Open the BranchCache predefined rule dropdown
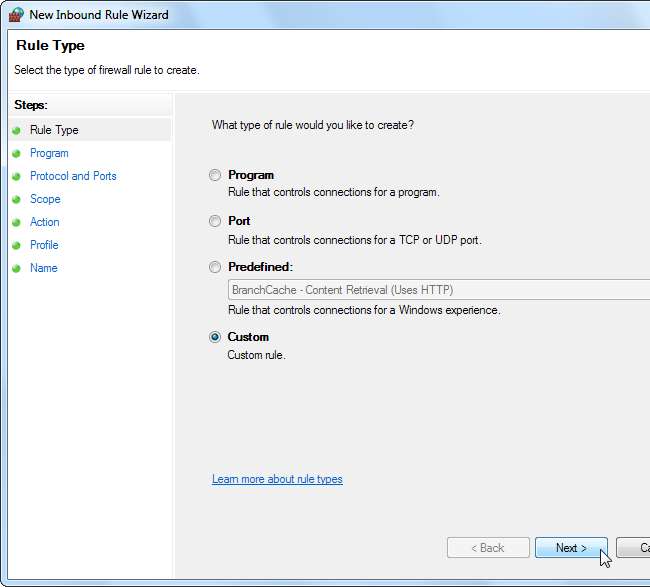 point(438,290)
